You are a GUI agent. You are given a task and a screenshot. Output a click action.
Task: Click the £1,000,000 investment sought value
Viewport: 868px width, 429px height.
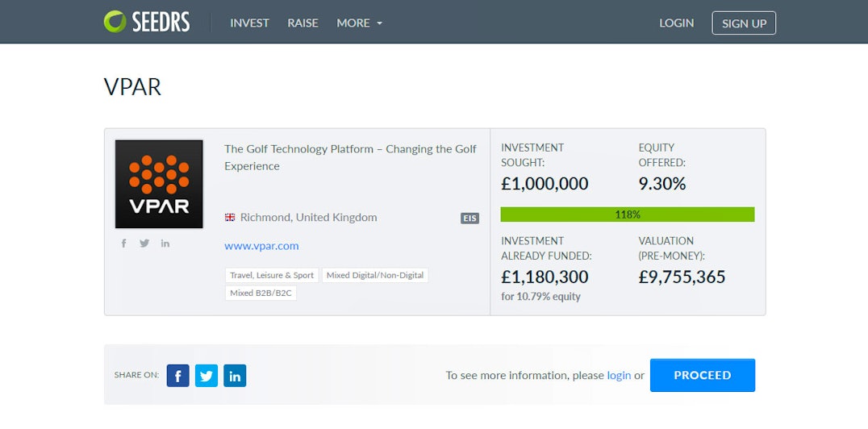pyautogui.click(x=545, y=184)
